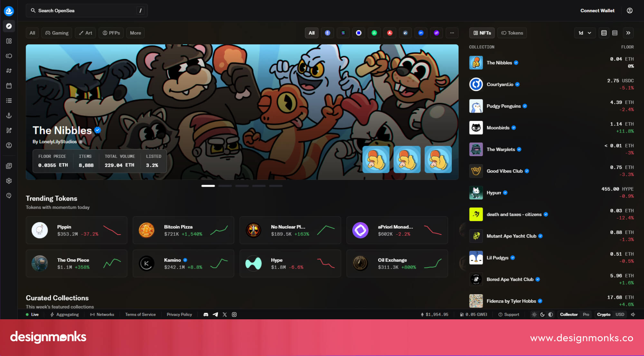
Task: Switch display mode to Pro
Action: 586,314
